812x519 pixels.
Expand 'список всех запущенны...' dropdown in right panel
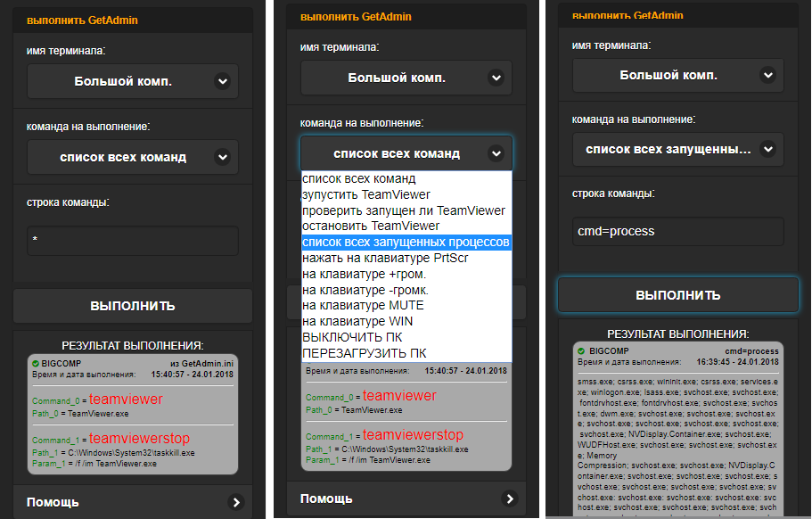678,149
